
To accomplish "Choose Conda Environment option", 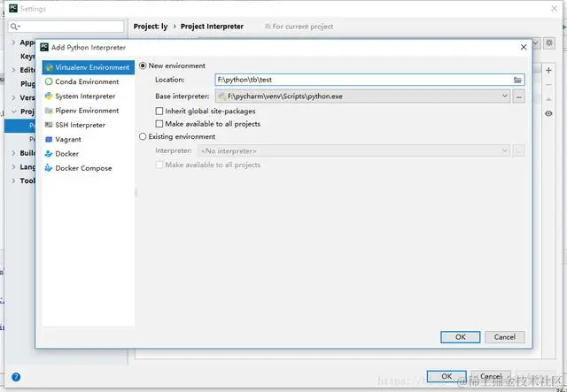I will coord(89,81).
